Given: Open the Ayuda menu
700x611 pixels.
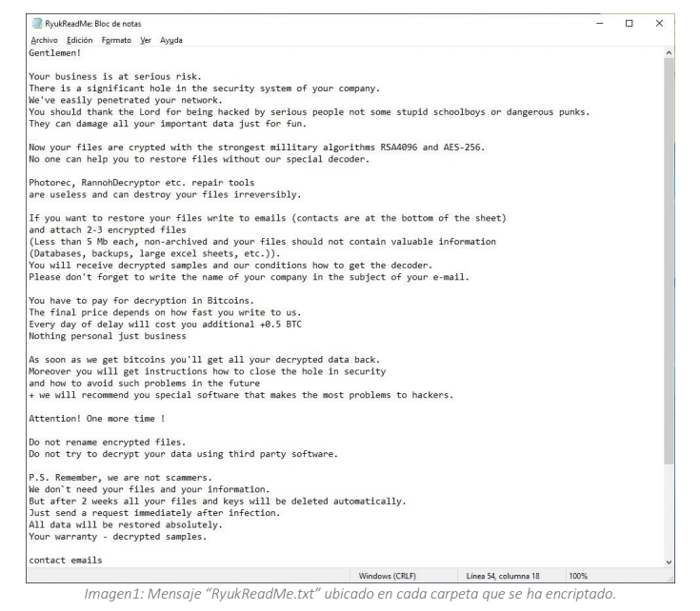Looking at the screenshot, I should [x=171, y=40].
